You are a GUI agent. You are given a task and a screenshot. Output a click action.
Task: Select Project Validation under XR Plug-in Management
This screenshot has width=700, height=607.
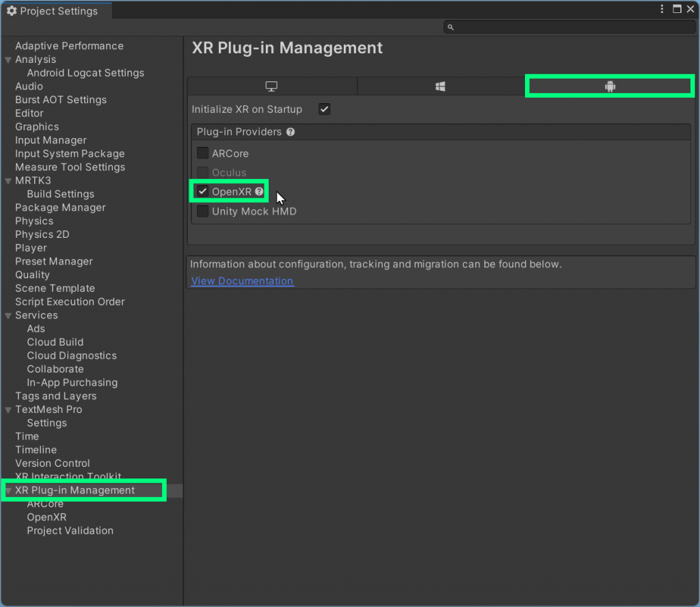[70, 530]
